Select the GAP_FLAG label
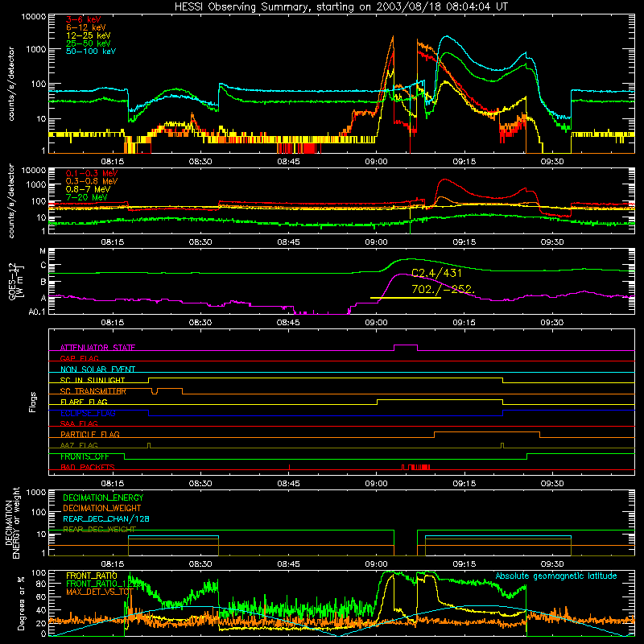Screen dimensions: 644x644 (x=79, y=358)
